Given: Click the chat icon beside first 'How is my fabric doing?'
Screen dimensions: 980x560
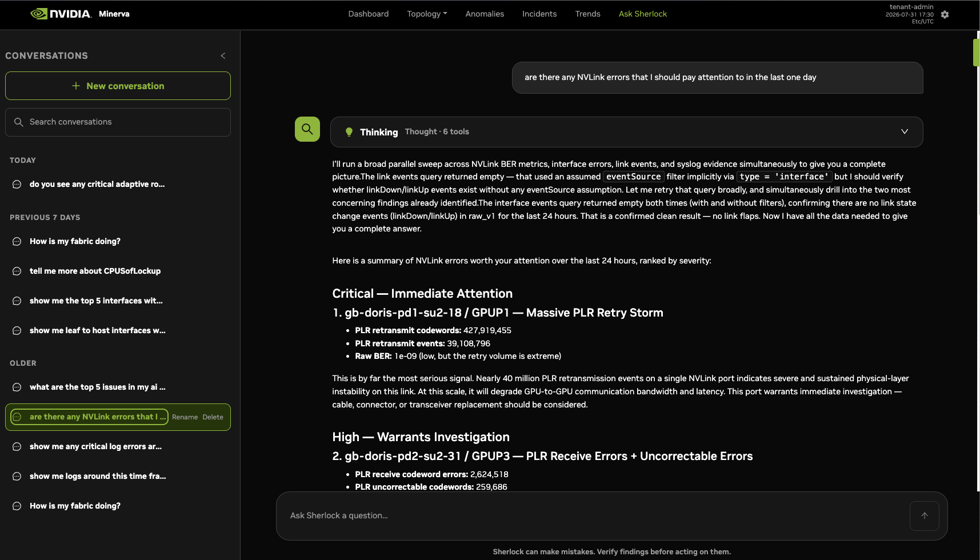Looking at the screenshot, I should point(17,242).
